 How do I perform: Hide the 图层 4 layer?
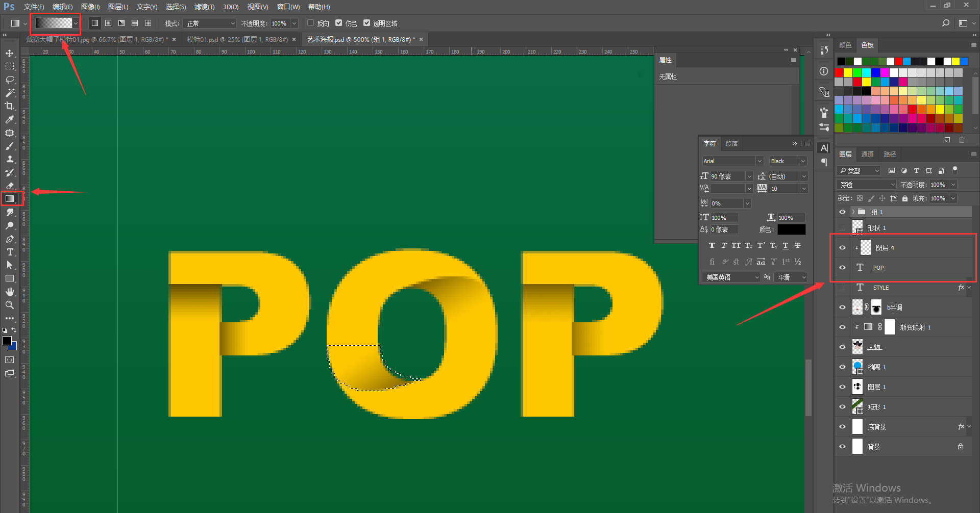842,248
